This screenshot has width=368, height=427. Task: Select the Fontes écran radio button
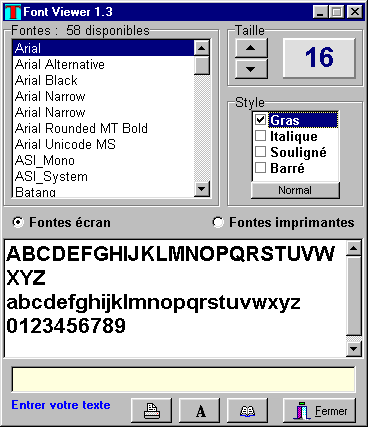coord(18,222)
